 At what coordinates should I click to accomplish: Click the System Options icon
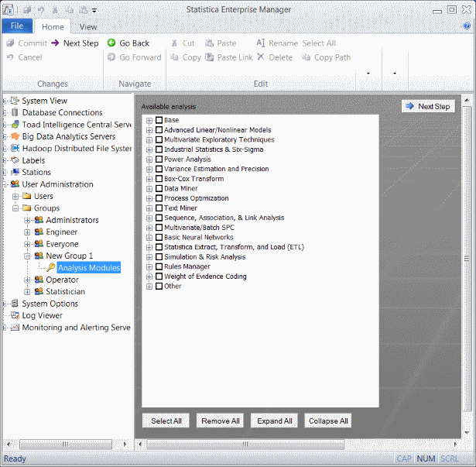click(15, 304)
